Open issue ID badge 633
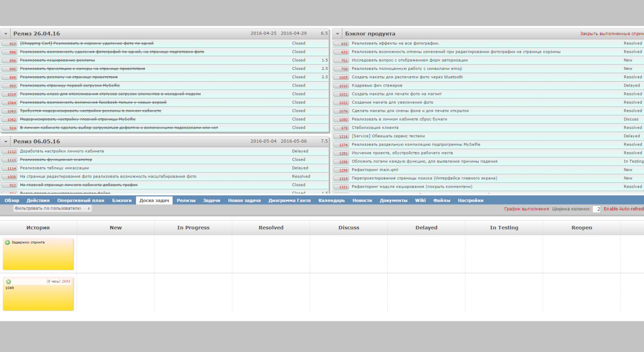Screen dimensions: 644x352 (x=341, y=52)
